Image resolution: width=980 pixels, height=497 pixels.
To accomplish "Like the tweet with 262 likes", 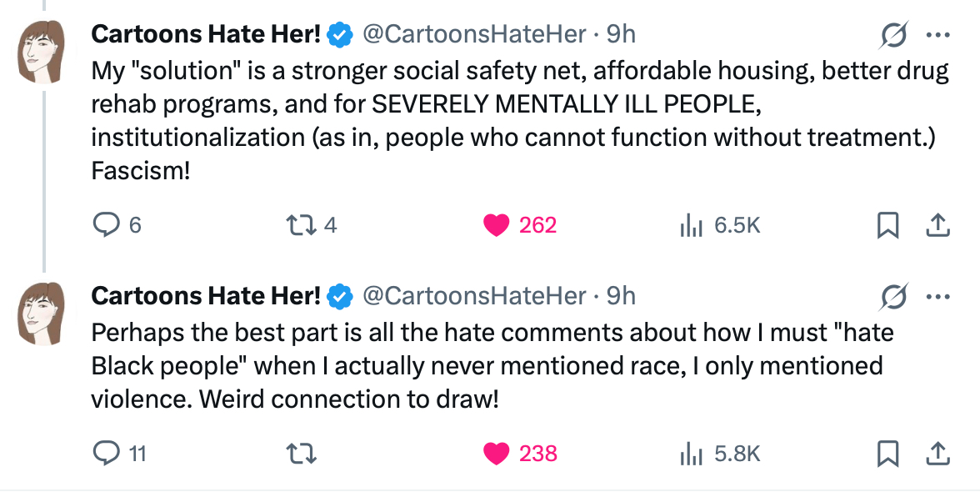I will [497, 224].
